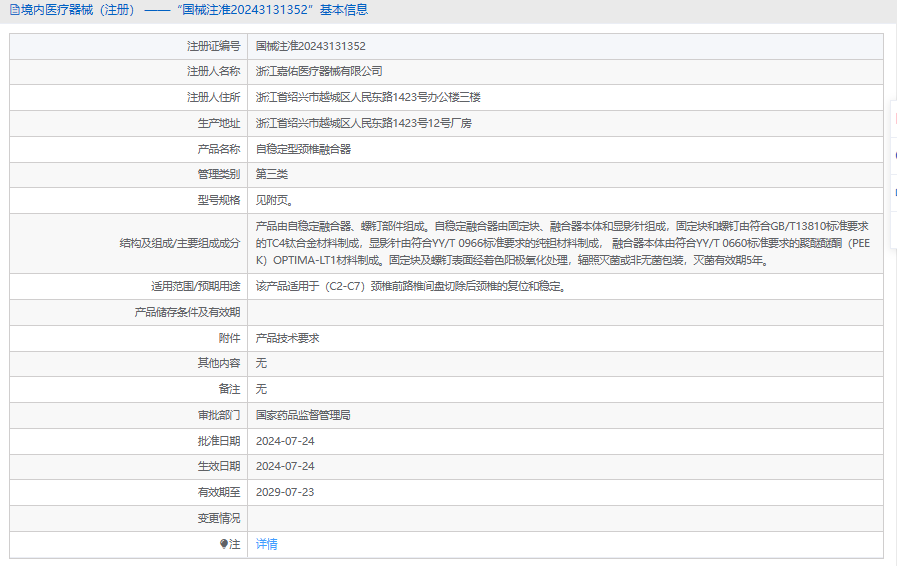Click the document icon before 境内医疗器械 title

[x=13, y=10]
